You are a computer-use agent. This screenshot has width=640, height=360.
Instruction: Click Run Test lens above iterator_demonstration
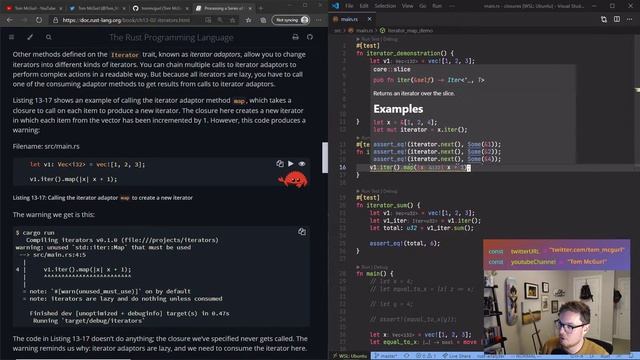(x=371, y=39)
